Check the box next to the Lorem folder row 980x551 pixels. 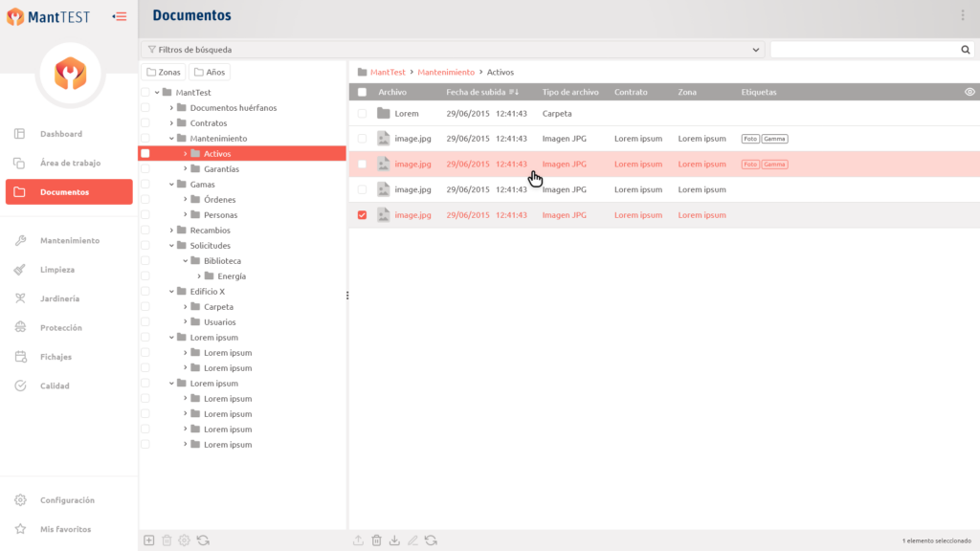pos(362,113)
